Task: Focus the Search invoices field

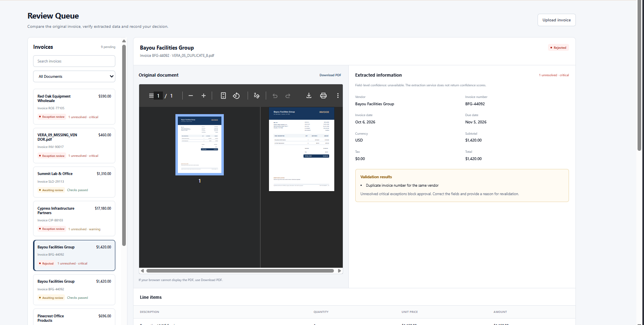Action: coord(74,61)
